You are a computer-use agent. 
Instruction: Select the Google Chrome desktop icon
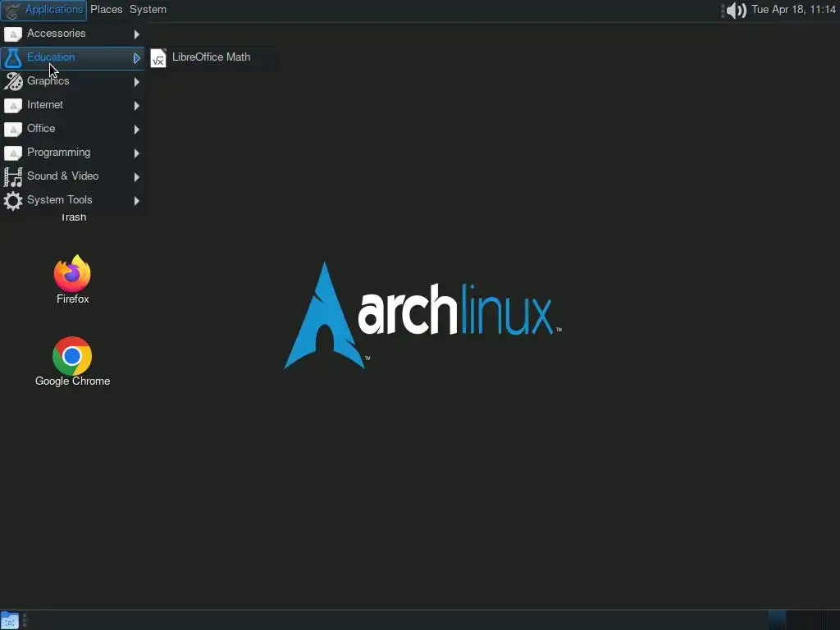pos(72,356)
